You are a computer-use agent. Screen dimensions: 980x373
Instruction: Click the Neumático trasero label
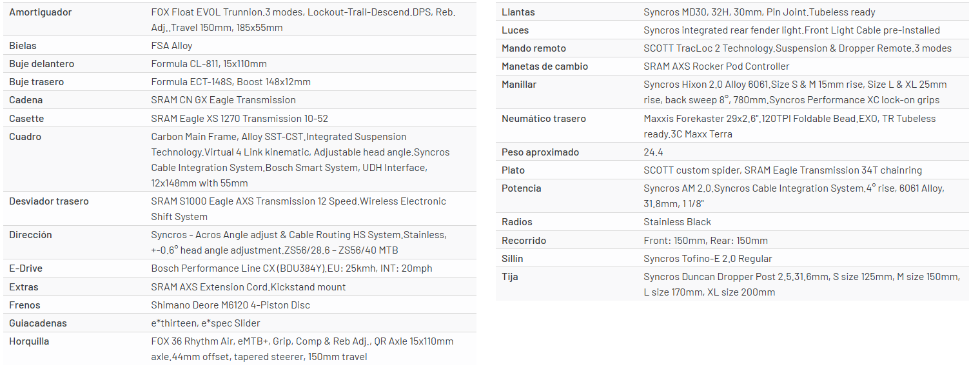[544, 119]
